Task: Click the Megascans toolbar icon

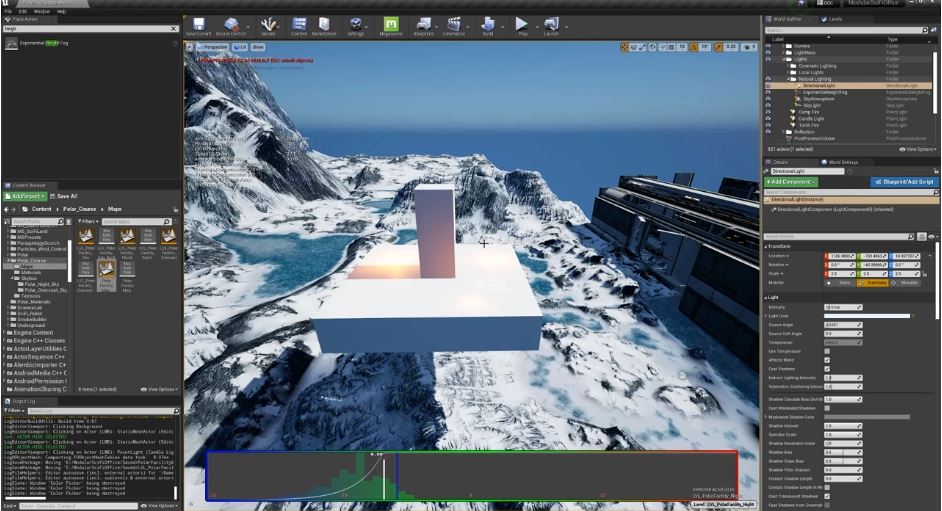Action: click(391, 25)
